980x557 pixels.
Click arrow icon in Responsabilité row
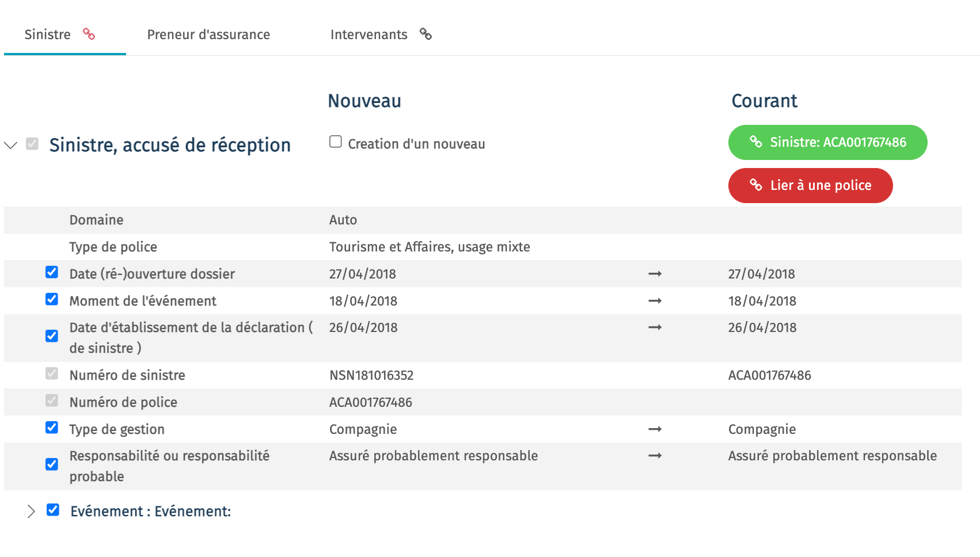(655, 456)
